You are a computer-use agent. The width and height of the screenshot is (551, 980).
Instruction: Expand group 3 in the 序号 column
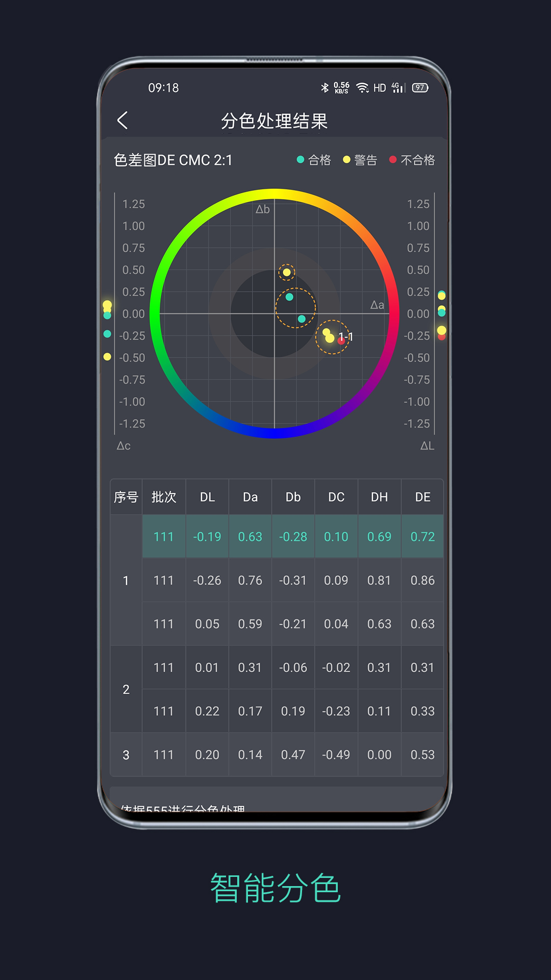pyautogui.click(x=126, y=755)
